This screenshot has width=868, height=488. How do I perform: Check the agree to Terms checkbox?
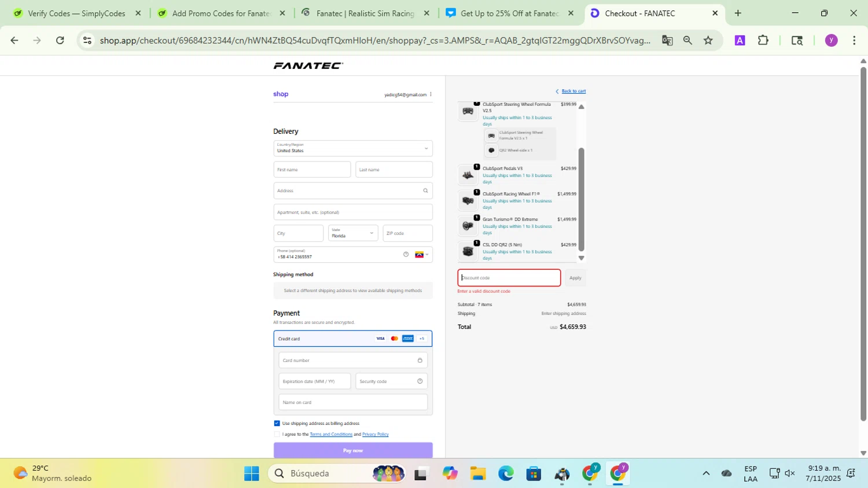click(277, 434)
